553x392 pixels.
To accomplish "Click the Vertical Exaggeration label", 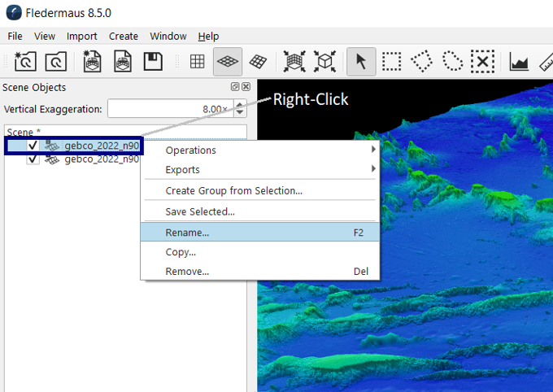I will (x=53, y=109).
